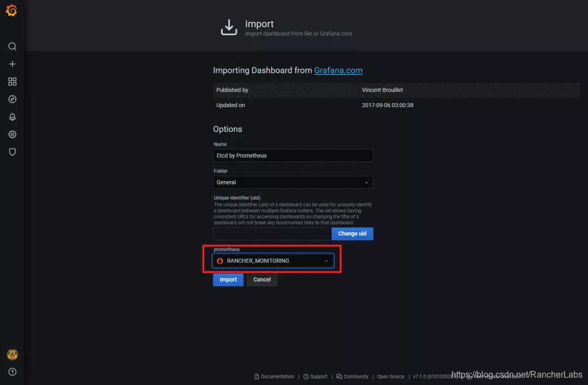The image size is (588, 385).
Task: Click the Updated on label
Action: [230, 105]
